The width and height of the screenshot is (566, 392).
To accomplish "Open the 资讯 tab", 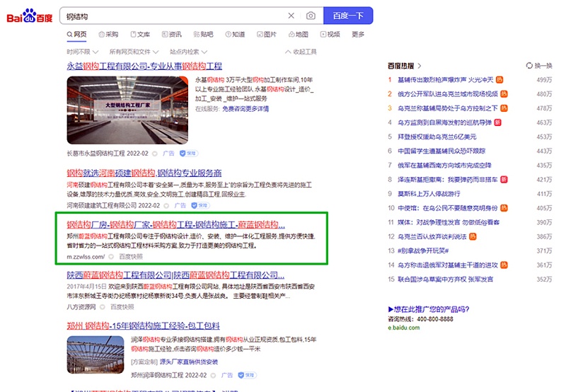I will point(171,34).
